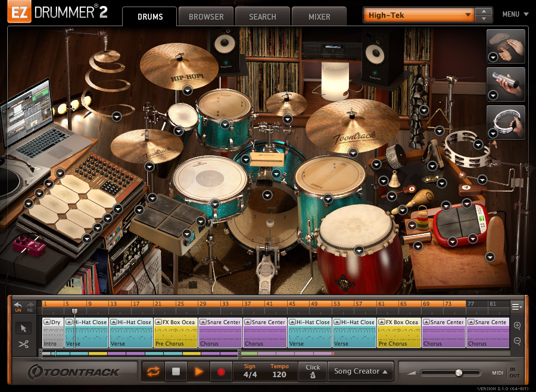Open the snare drum dropdown arrow
This screenshot has width=536, height=392.
pyautogui.click(x=214, y=204)
